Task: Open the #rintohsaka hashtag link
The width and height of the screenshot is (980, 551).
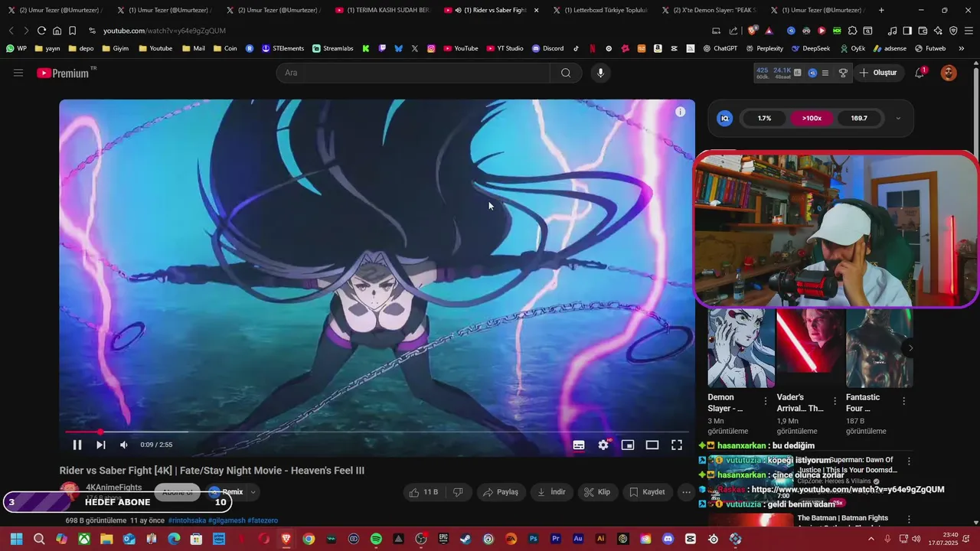Action: click(x=187, y=520)
